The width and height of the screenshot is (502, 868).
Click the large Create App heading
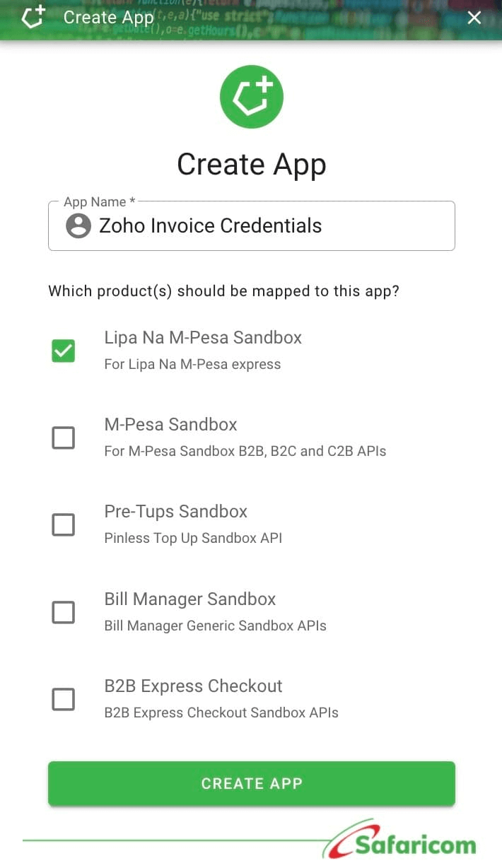coord(252,164)
